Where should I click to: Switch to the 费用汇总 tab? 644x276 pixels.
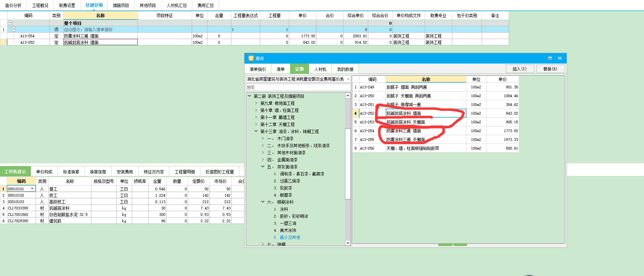205,5
